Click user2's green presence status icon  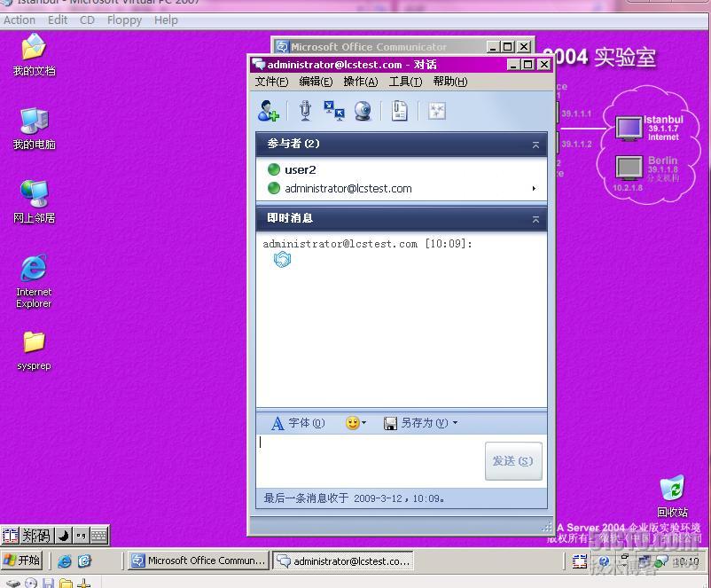coord(273,169)
